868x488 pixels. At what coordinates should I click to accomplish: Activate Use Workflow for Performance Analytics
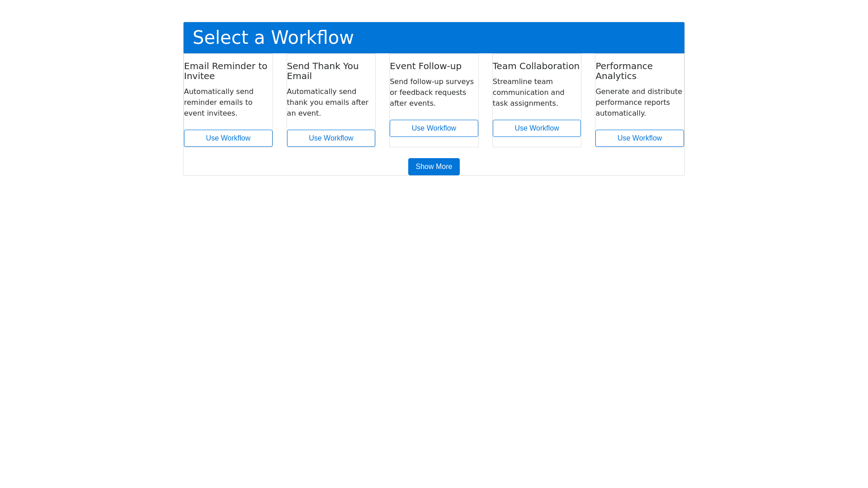[x=639, y=138]
